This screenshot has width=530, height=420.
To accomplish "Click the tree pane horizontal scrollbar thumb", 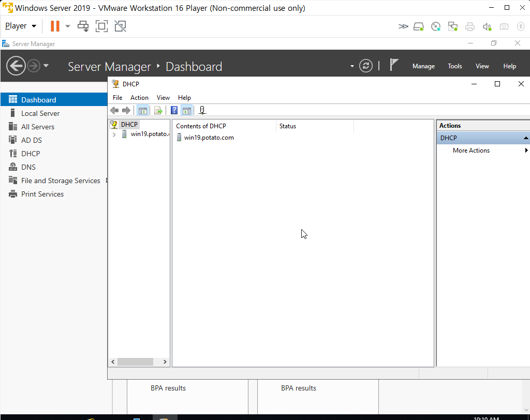I will click(x=135, y=362).
